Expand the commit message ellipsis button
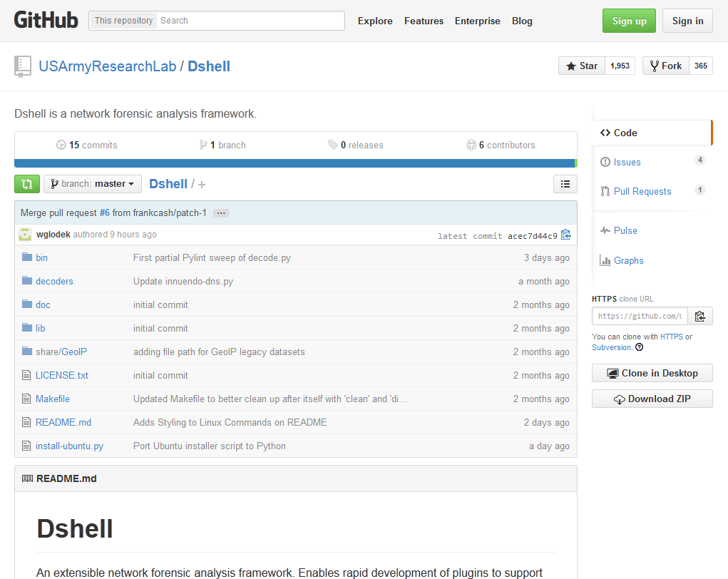 coord(221,213)
